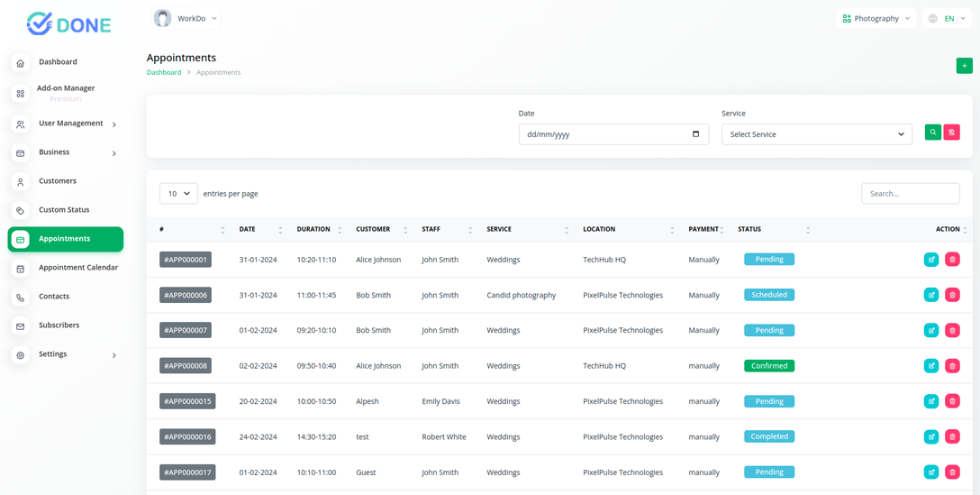Expand the Business submenu
Viewport: 980px width, 495px height.
pos(113,153)
